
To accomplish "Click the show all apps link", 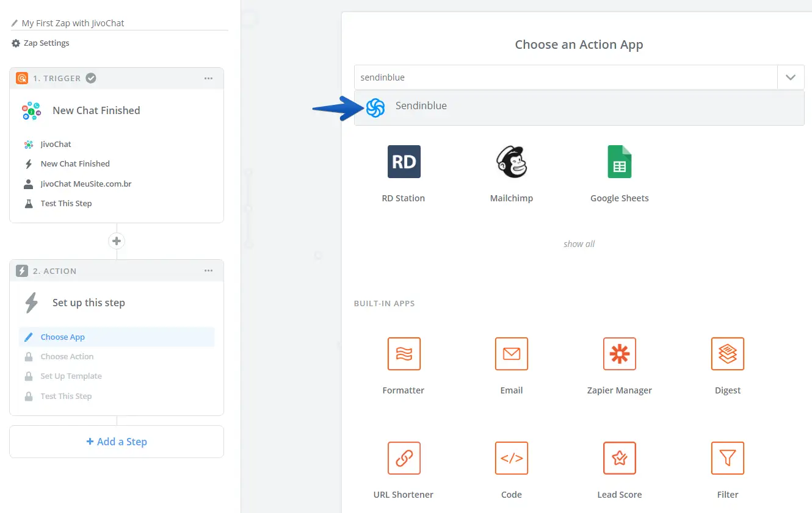I will [x=579, y=244].
